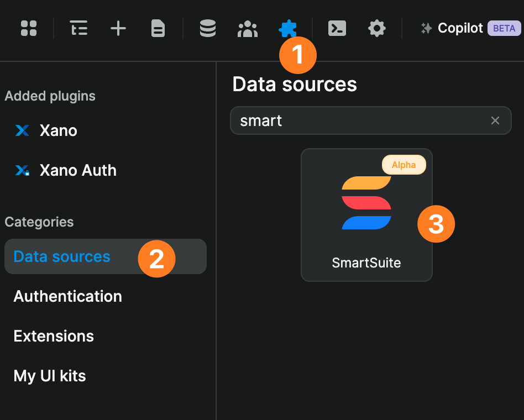Open the Collaboration users icon
The image size is (524, 420).
(247, 28)
